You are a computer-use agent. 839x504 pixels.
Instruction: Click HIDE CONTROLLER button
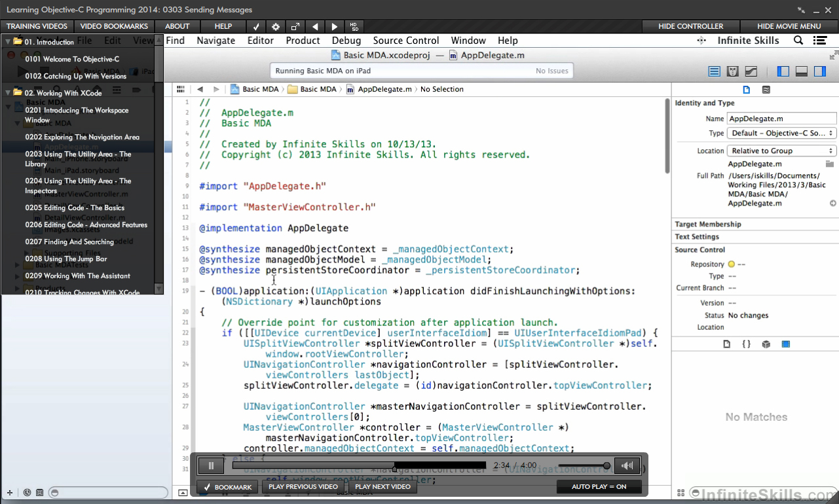pyautogui.click(x=691, y=26)
